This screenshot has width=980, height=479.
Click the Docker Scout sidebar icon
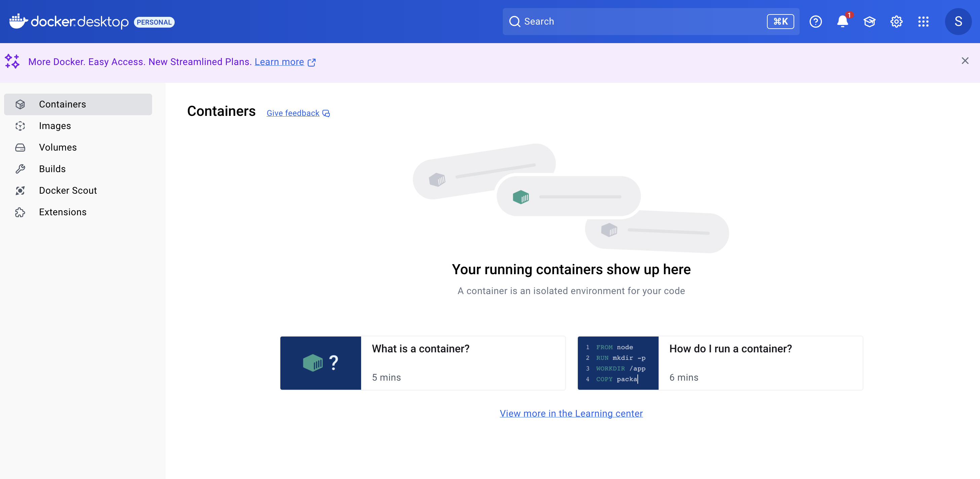(20, 190)
